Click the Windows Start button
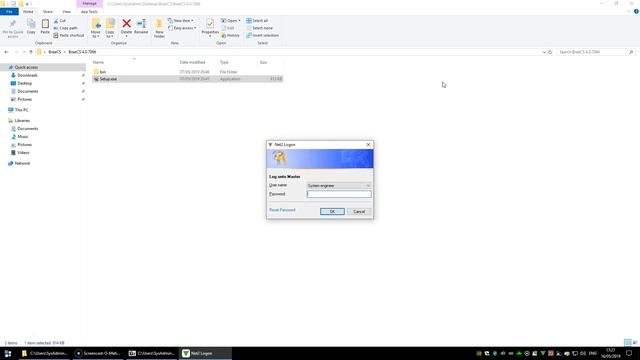 (8, 353)
